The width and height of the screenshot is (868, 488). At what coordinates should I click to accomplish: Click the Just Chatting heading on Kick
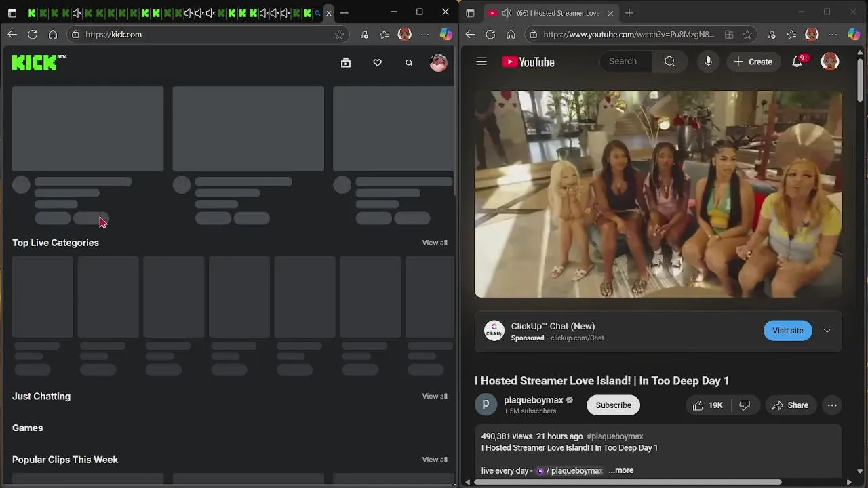pyautogui.click(x=41, y=396)
